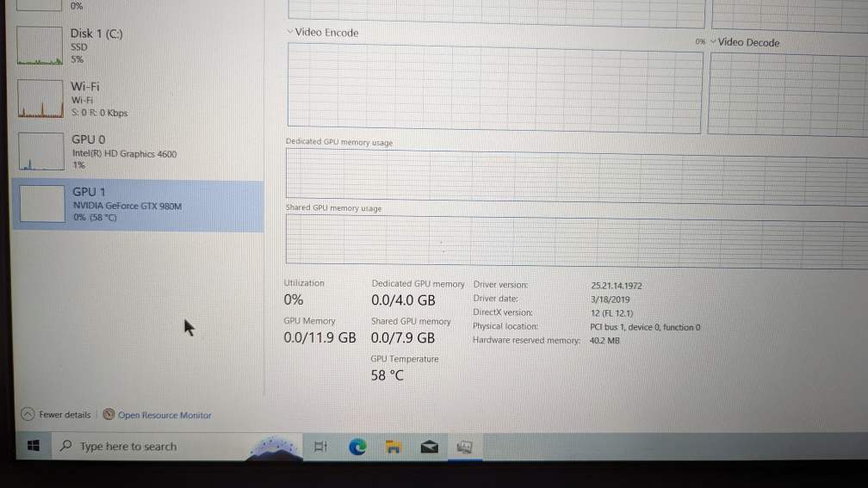Image resolution: width=868 pixels, height=488 pixels.
Task: Click the driver date 3/18/2019
Action: point(610,300)
